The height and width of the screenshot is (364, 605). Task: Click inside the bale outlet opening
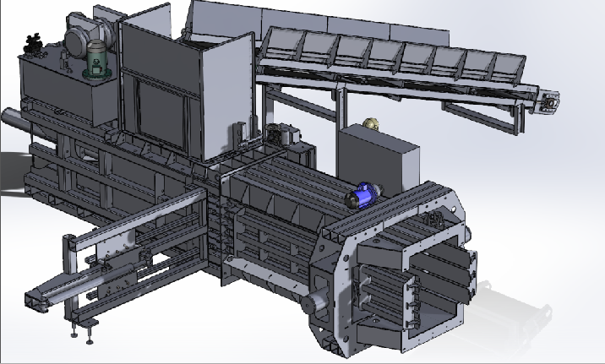click(x=406, y=279)
